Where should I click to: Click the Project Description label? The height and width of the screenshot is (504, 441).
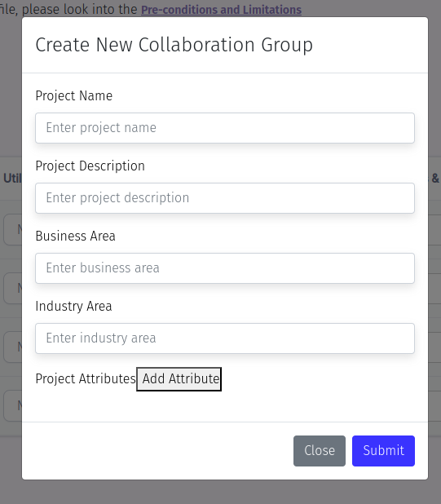point(90,166)
